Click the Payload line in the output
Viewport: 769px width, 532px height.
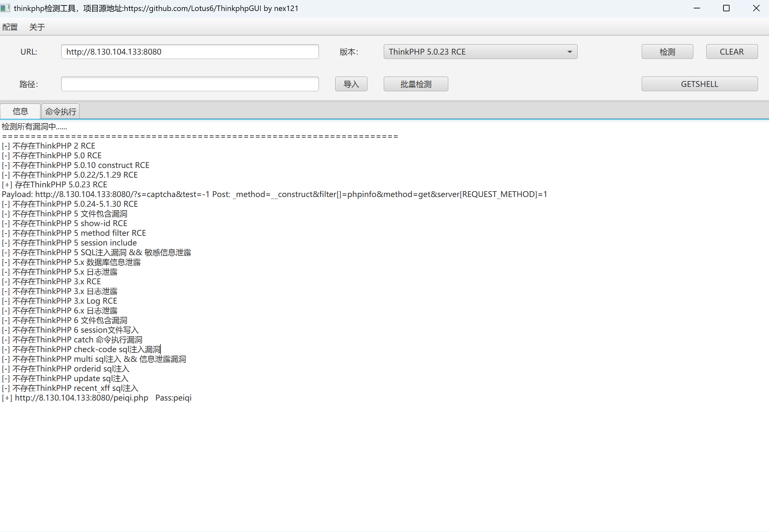[x=274, y=194]
